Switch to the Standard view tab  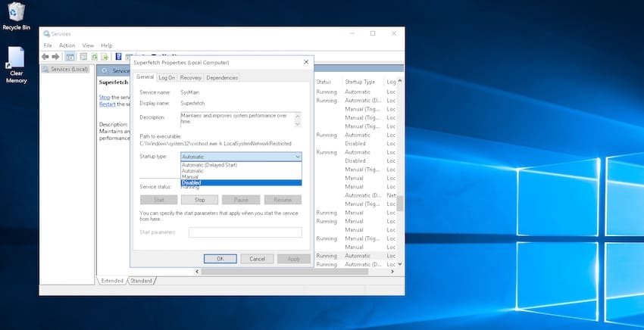click(141, 281)
